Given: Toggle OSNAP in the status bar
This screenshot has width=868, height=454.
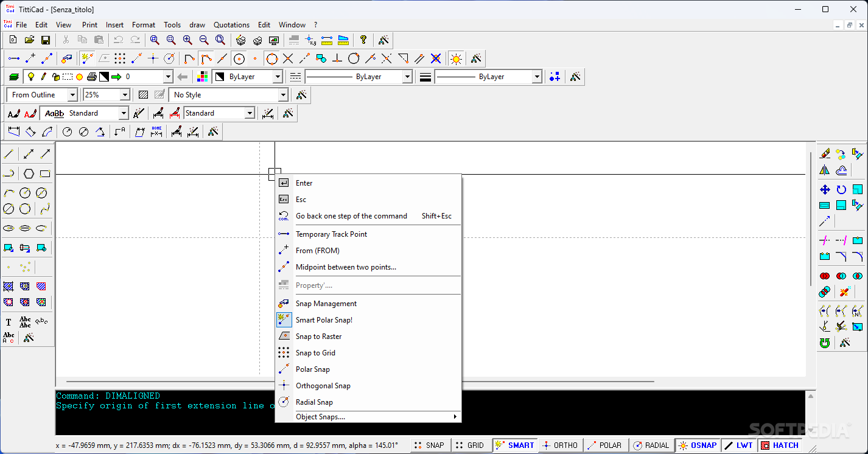Looking at the screenshot, I should pyautogui.click(x=698, y=445).
